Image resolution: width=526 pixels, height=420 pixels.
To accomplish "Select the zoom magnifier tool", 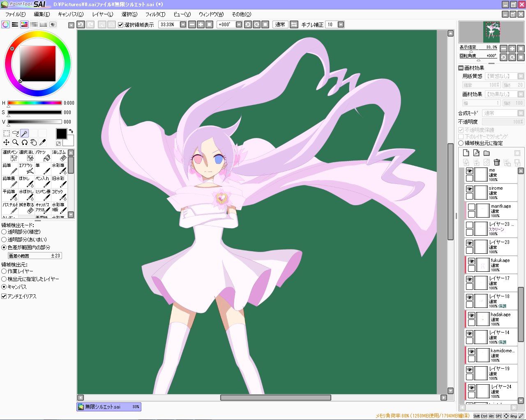I will tap(16, 142).
